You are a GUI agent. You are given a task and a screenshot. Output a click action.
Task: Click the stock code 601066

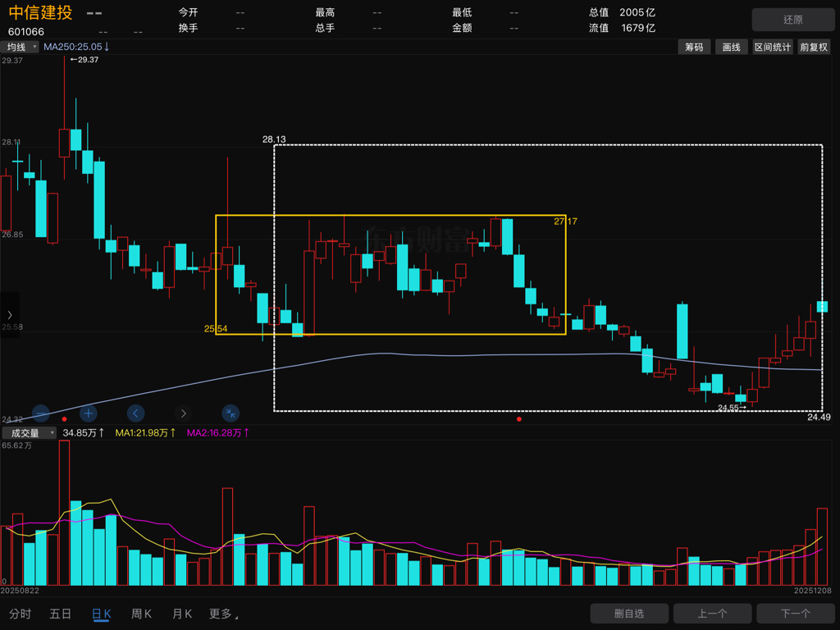coord(26,32)
